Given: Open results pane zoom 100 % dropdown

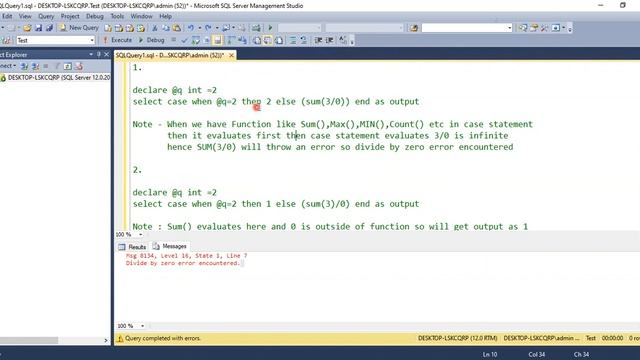Looking at the screenshot, I should pyautogui.click(x=142, y=326).
